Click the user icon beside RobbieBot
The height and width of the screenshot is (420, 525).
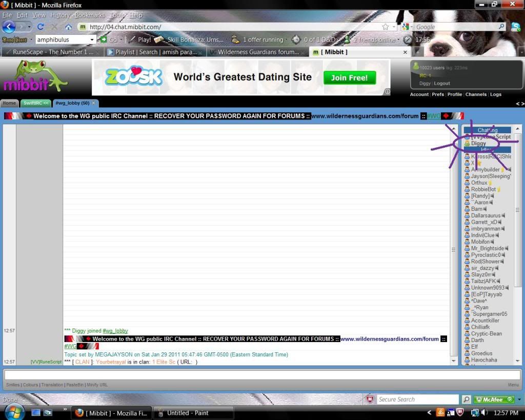(x=467, y=189)
